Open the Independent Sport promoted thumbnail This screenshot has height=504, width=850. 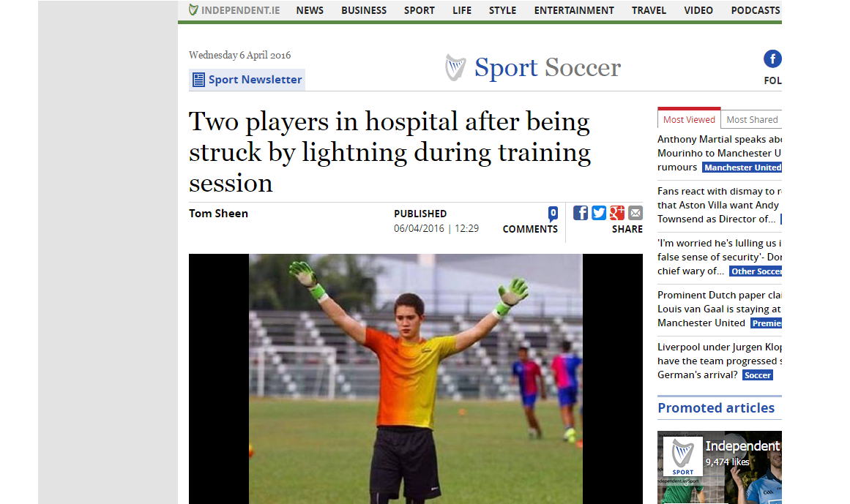720,467
